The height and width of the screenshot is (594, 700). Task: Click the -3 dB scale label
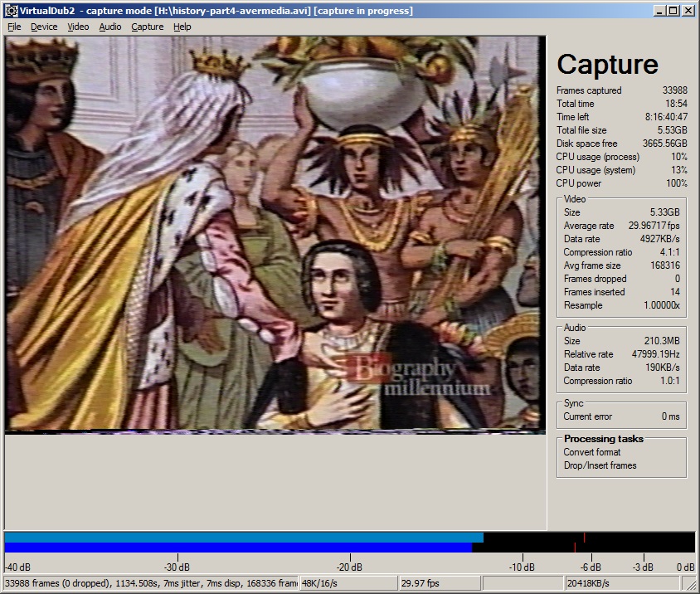643,567
